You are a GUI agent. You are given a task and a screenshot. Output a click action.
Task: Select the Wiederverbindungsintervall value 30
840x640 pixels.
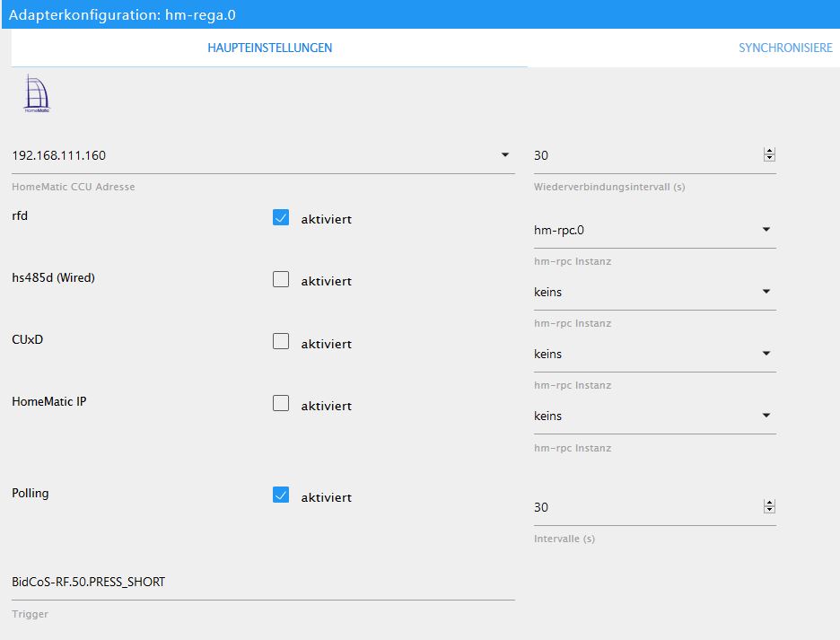point(628,154)
